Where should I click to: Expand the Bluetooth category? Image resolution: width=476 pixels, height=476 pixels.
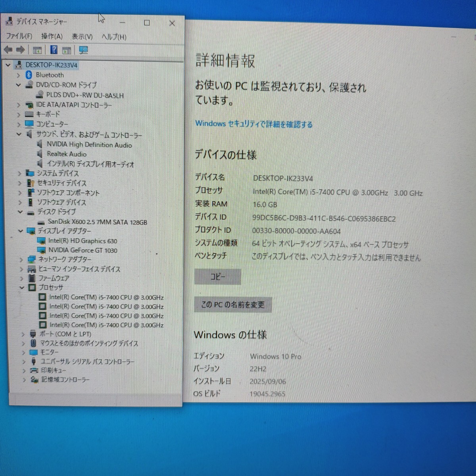pos(18,75)
